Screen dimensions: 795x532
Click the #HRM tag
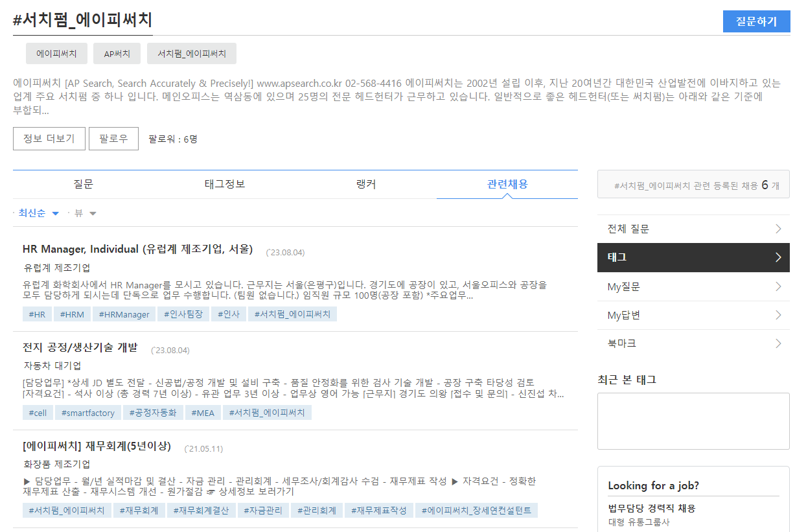(x=72, y=314)
